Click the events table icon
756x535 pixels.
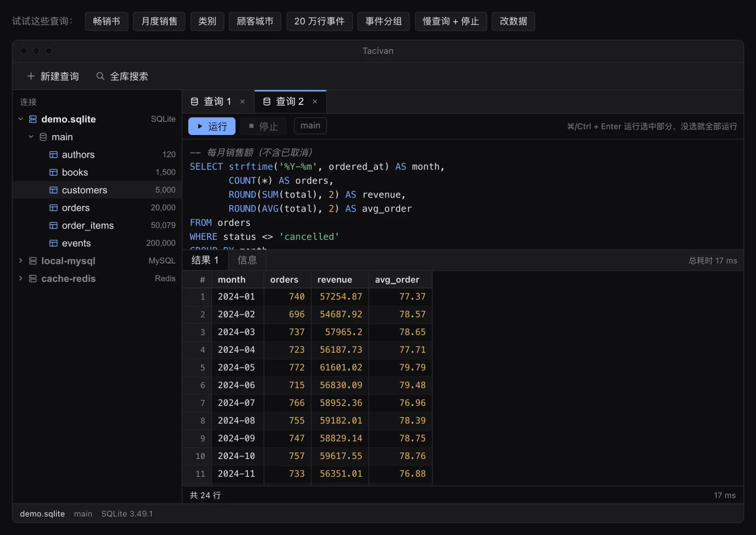(x=53, y=243)
